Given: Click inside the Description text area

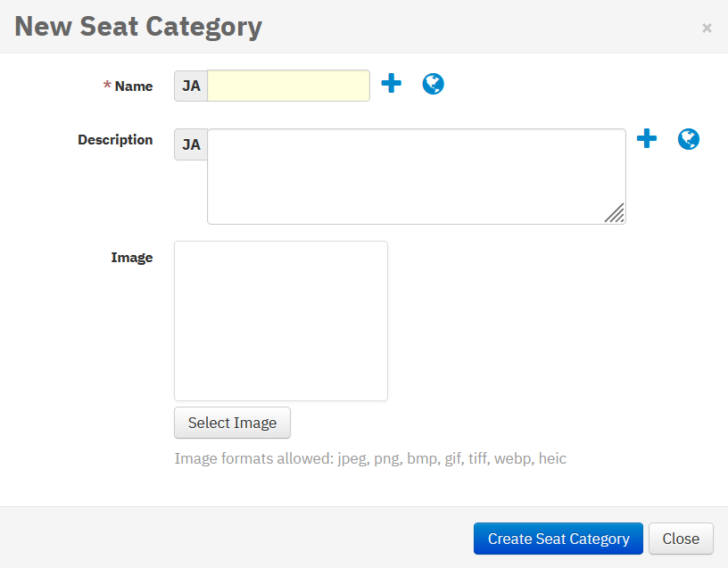Looking at the screenshot, I should tap(416, 176).
